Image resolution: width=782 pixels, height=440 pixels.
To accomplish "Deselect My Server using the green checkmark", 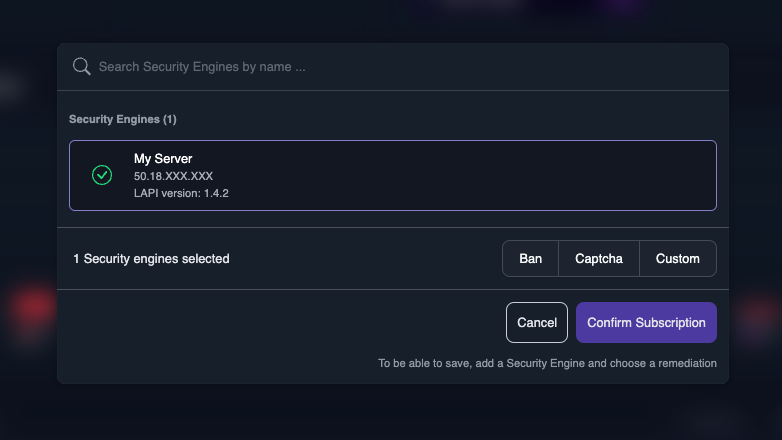I will tap(102, 175).
